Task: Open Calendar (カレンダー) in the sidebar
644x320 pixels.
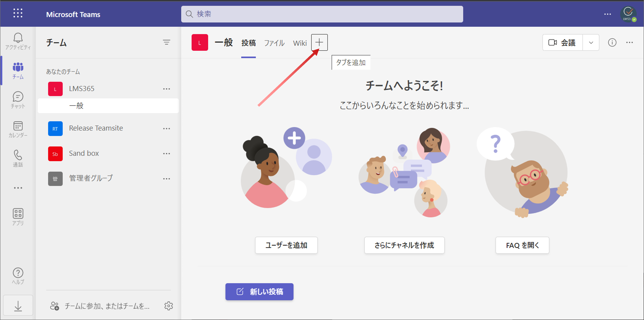Action: tap(18, 129)
